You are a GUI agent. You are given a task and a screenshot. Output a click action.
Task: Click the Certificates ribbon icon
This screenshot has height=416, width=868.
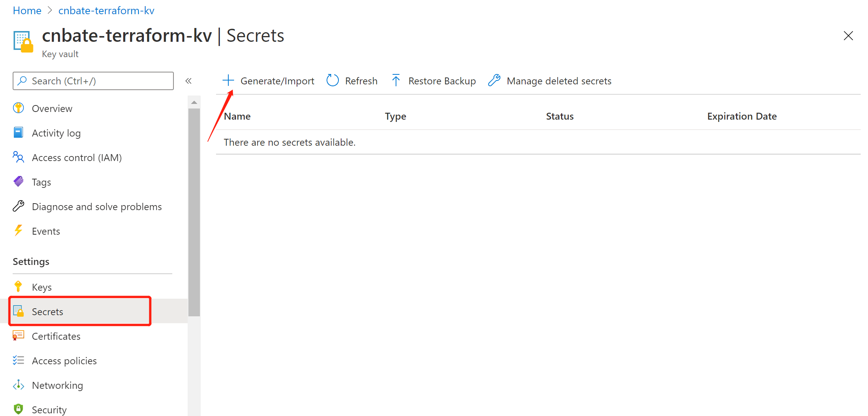coord(18,336)
